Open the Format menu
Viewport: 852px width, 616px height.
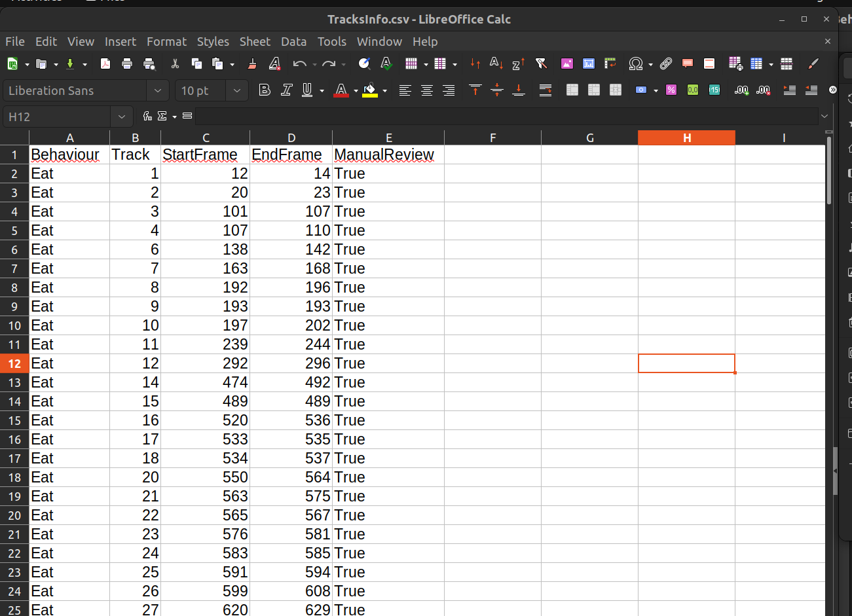(x=166, y=41)
